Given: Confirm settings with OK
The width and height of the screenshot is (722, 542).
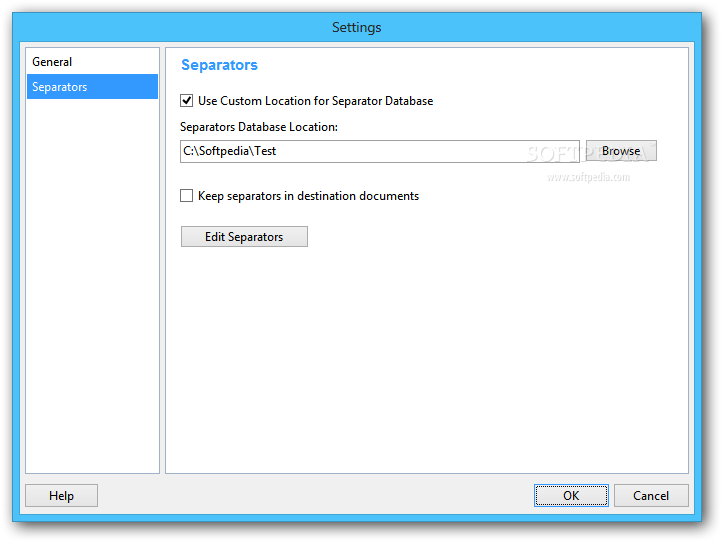Looking at the screenshot, I should (x=571, y=495).
